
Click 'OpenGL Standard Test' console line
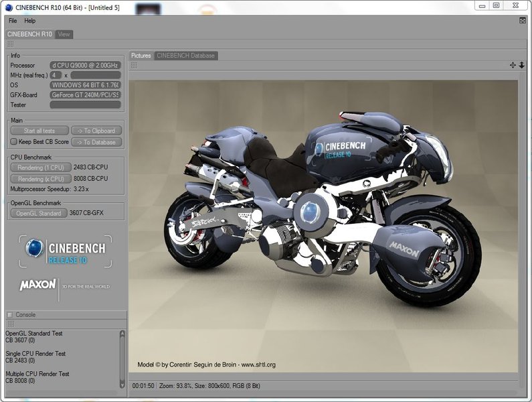click(x=34, y=334)
